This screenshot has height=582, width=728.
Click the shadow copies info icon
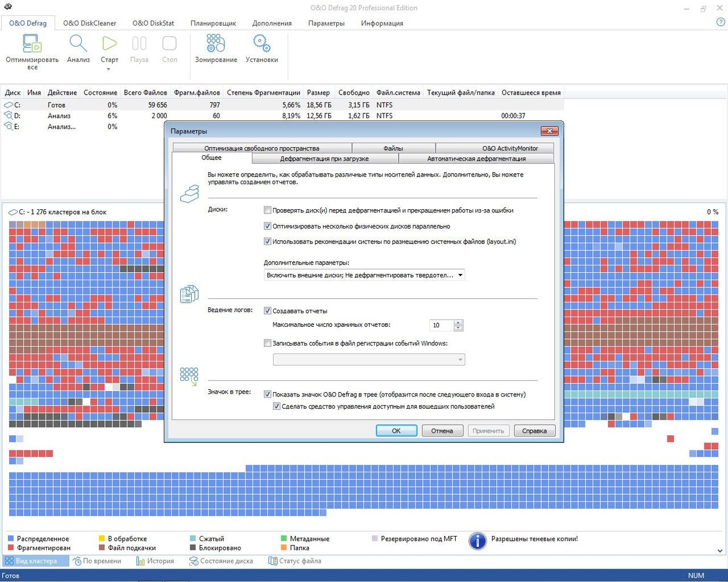coord(478,541)
